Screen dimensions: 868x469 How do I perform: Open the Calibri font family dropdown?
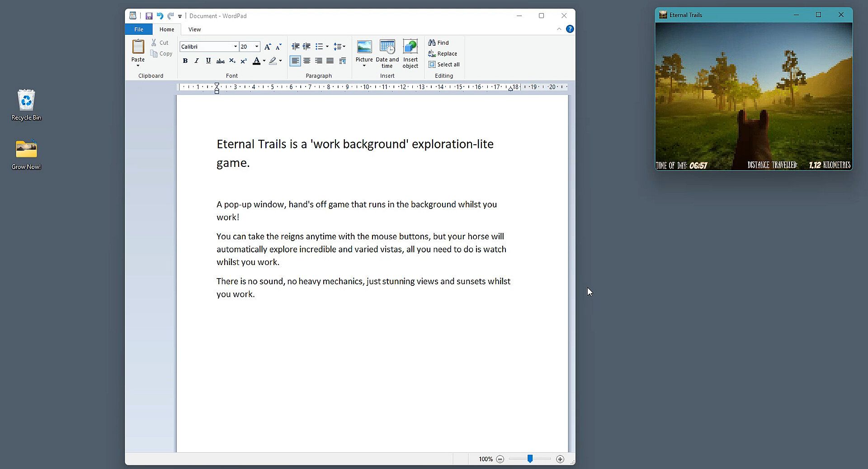pos(235,47)
